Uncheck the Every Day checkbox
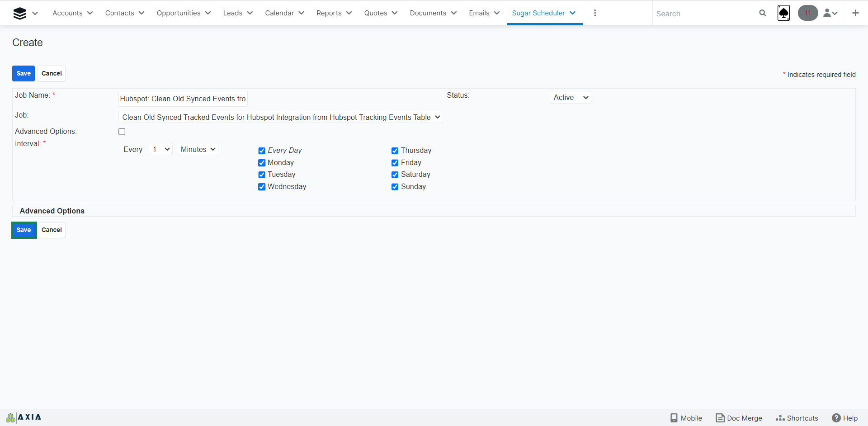Image resolution: width=868 pixels, height=426 pixels. [x=262, y=151]
